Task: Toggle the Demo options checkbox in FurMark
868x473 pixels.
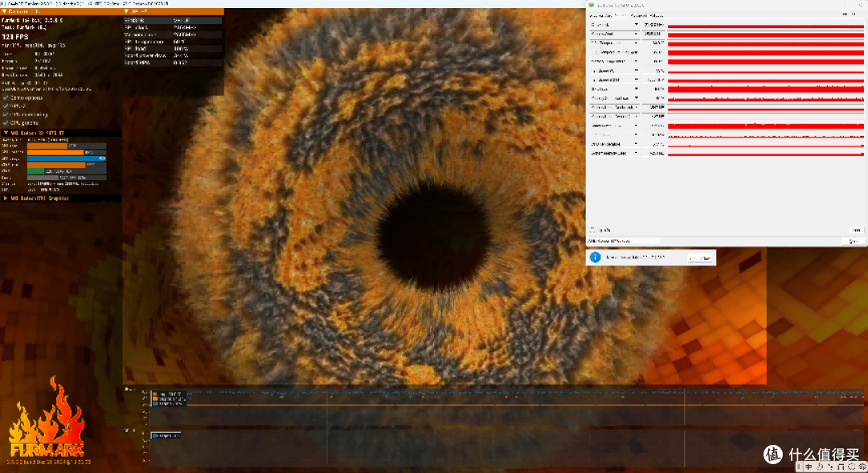Action: [x=6, y=98]
